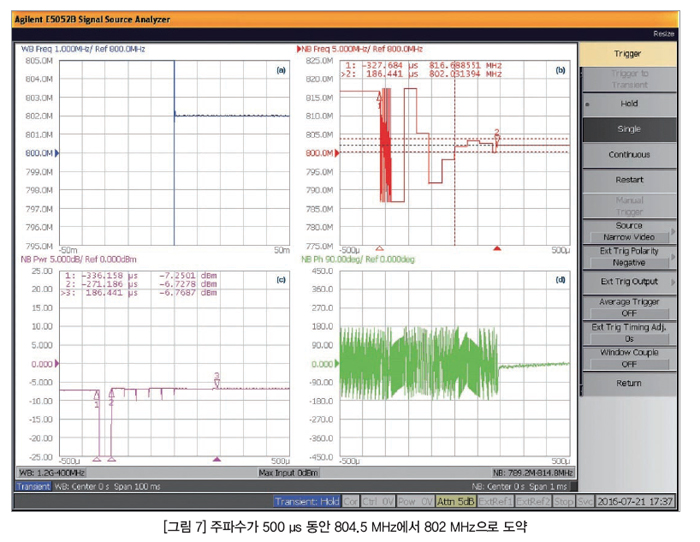Click the Svc status indicator
The image size is (700, 542).
click(585, 502)
